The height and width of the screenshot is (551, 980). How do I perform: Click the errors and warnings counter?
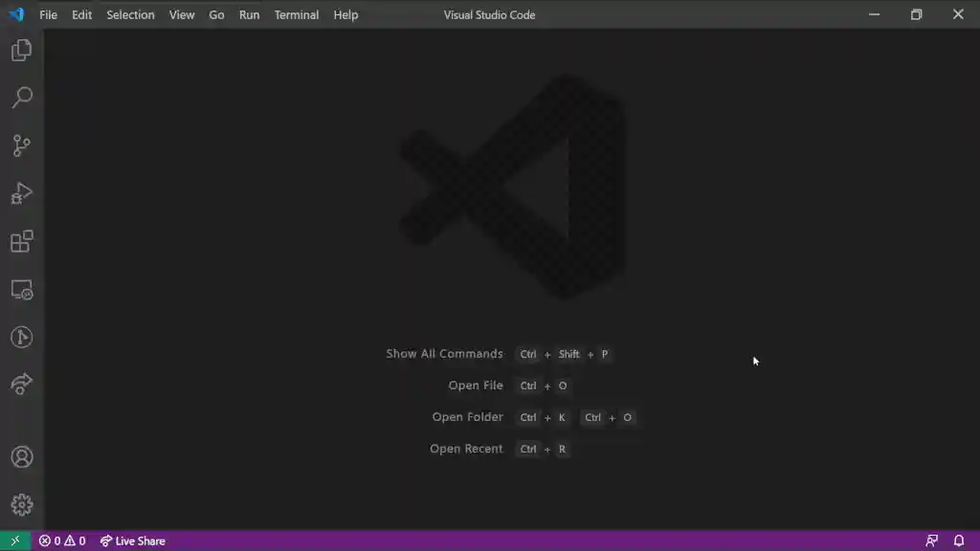(61, 540)
